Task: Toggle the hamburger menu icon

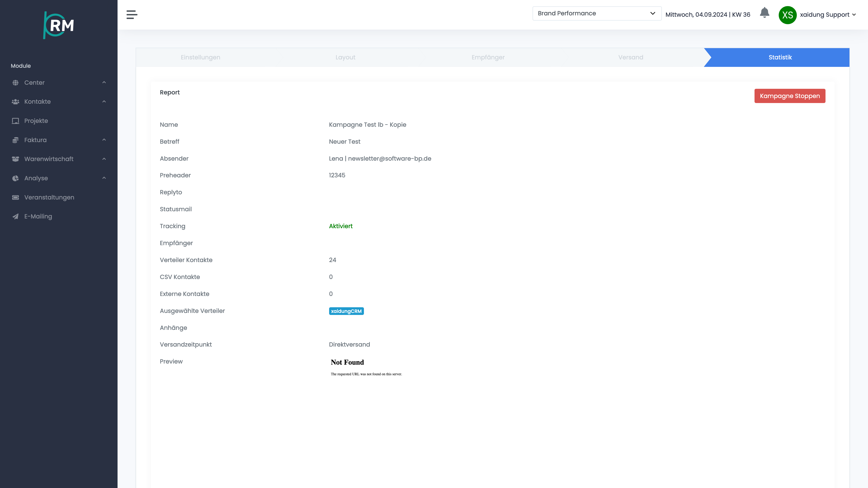Action: click(x=132, y=14)
